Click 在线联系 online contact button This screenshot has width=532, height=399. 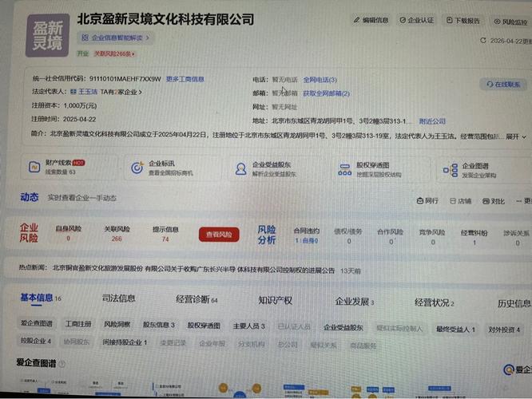click(503, 84)
